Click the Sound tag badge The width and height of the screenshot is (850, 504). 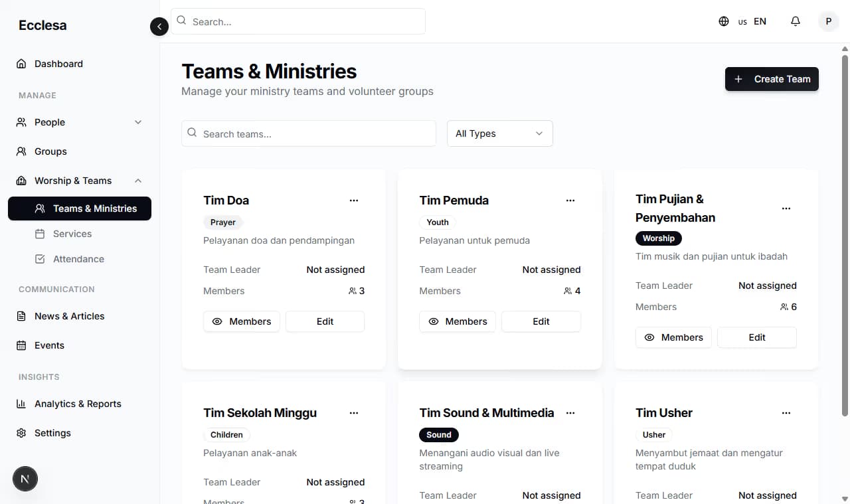439,435
